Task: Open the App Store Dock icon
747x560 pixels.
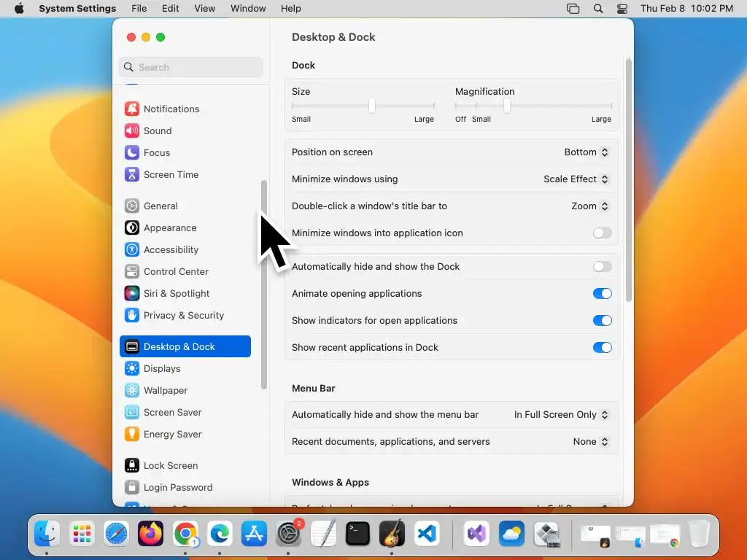Action: point(254,533)
